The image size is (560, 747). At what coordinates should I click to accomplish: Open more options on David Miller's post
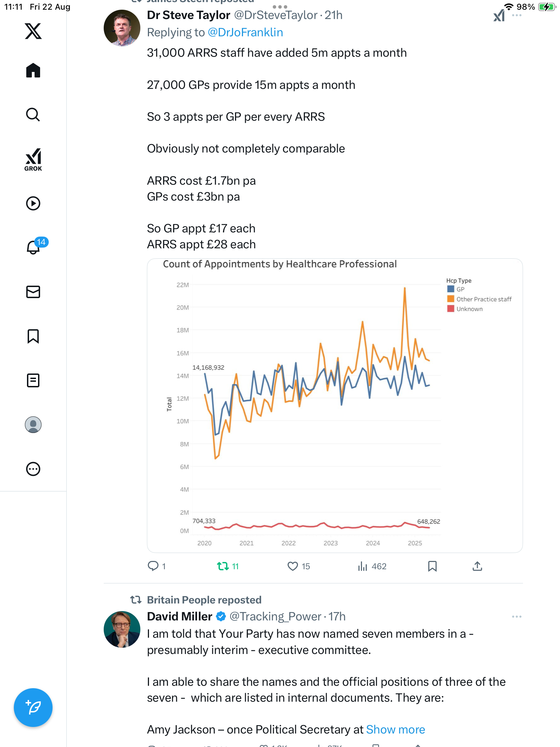(x=516, y=617)
